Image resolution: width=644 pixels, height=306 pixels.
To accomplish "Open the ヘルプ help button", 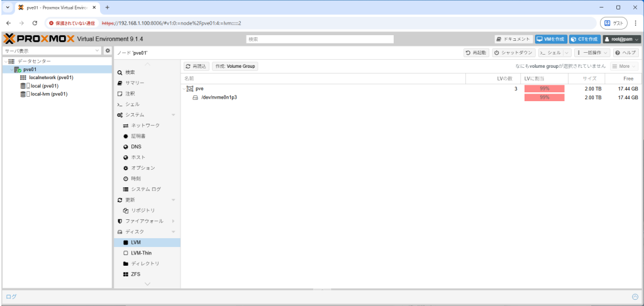I will [x=626, y=53].
